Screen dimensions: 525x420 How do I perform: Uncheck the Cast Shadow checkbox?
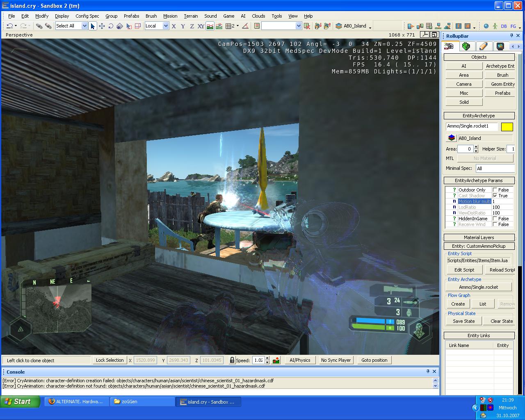click(x=495, y=196)
